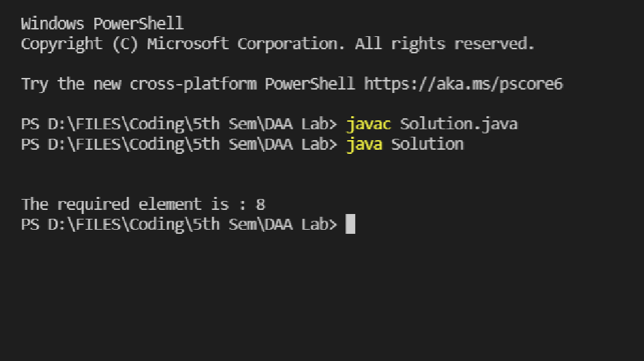Open the https://aka.ms/pscore6 link

[463, 84]
